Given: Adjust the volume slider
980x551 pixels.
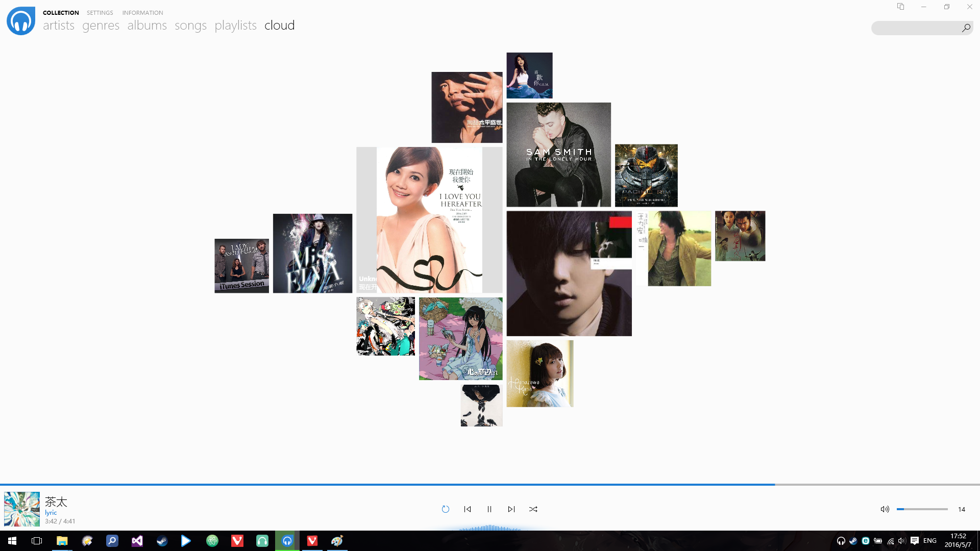Looking at the screenshot, I should coord(922,509).
